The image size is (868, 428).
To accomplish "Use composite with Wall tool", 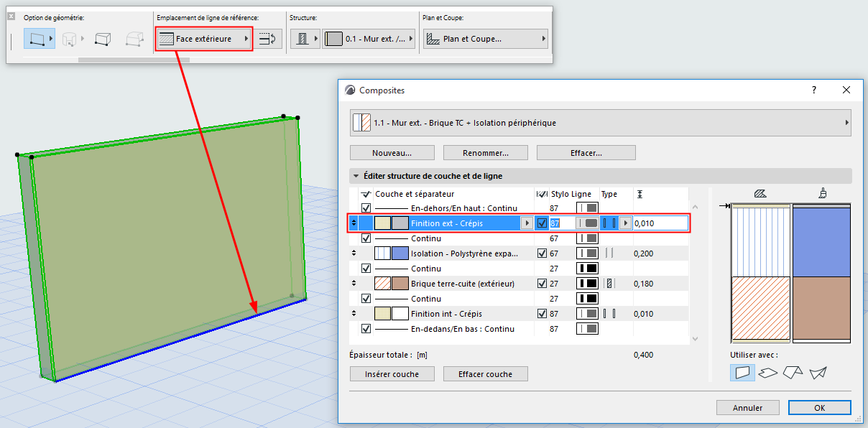I will (743, 372).
